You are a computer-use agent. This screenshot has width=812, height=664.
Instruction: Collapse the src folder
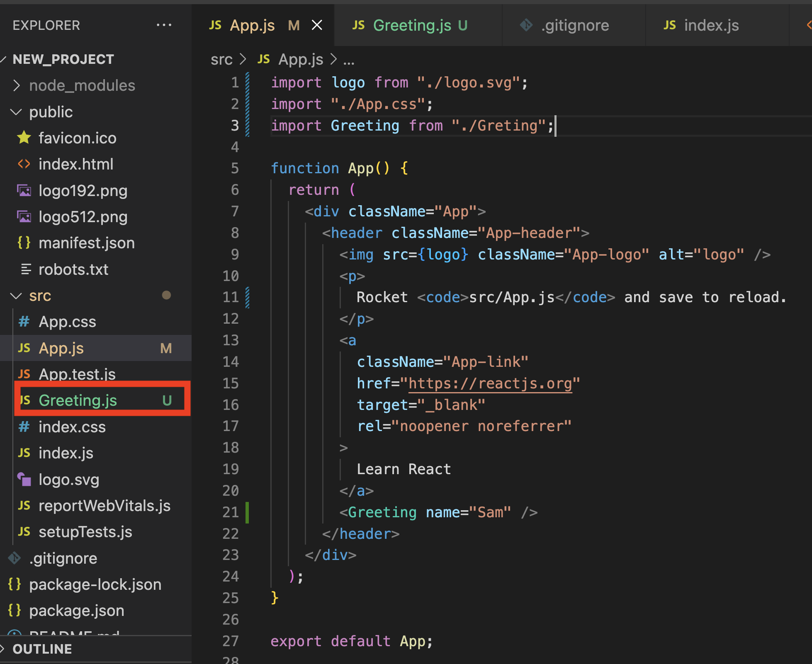(x=17, y=296)
